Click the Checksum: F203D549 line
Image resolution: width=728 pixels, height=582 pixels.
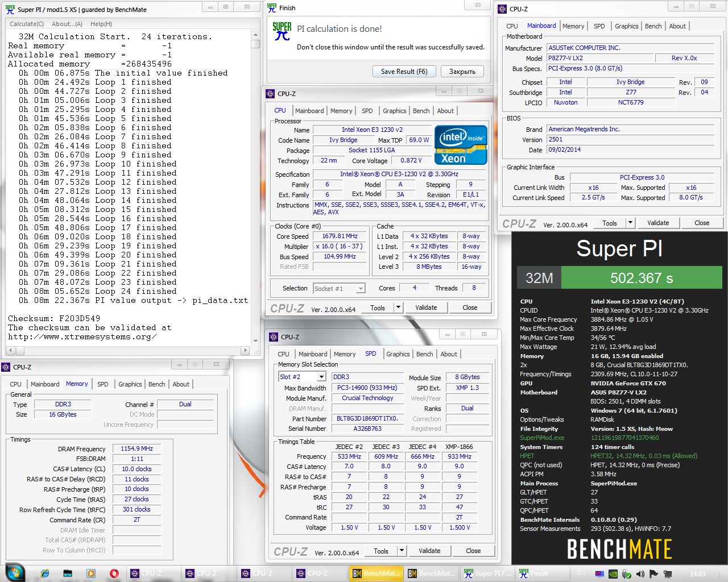tap(54, 318)
